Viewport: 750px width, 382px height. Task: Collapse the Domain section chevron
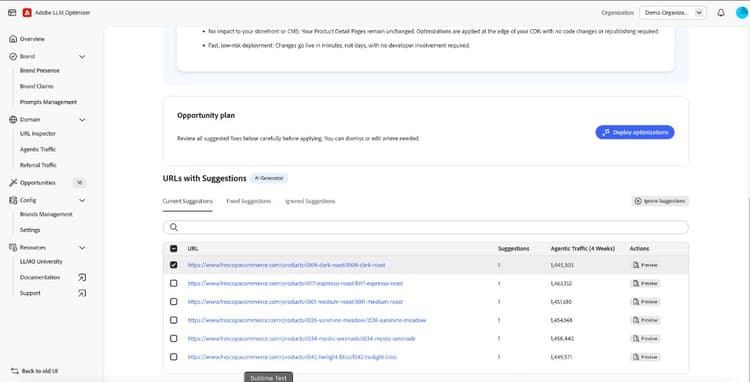pos(82,120)
